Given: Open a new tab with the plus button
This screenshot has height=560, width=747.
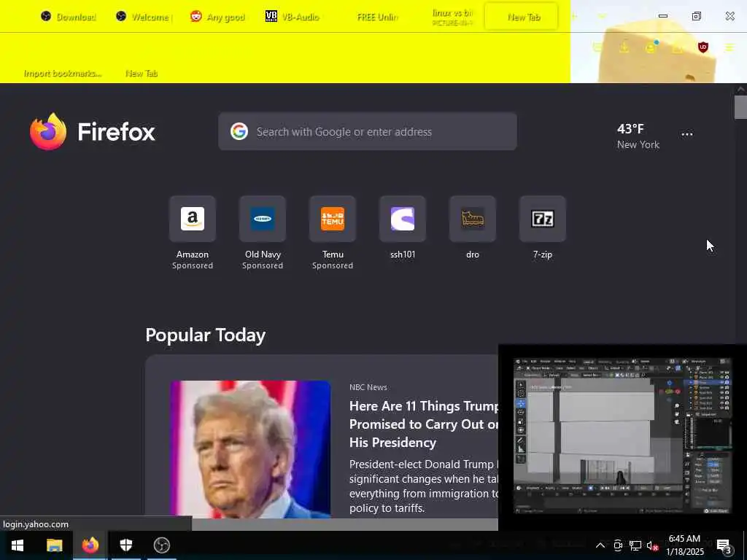Looking at the screenshot, I should [x=575, y=17].
